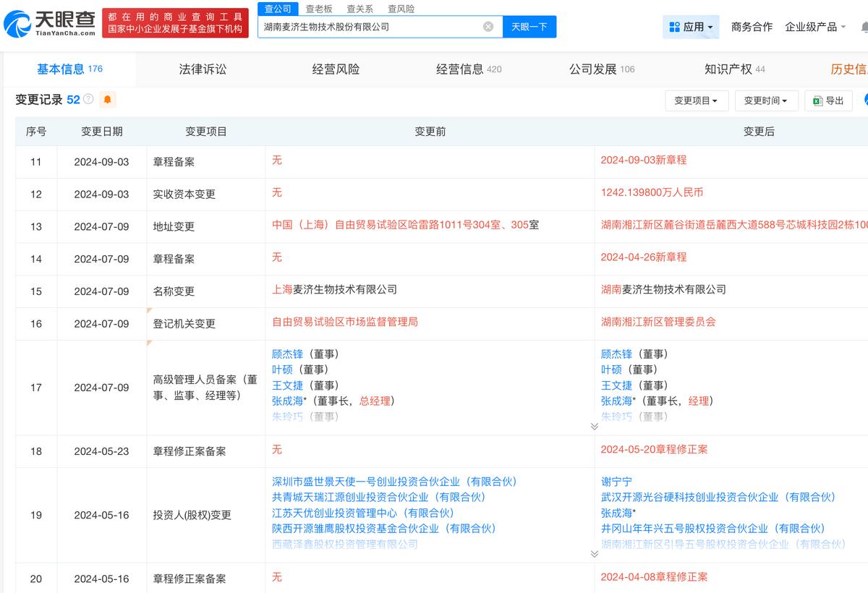This screenshot has height=593, width=868.
Task: Open 武汉开源光谷硬科技创业投资合伙企业 link
Action: coord(718,498)
